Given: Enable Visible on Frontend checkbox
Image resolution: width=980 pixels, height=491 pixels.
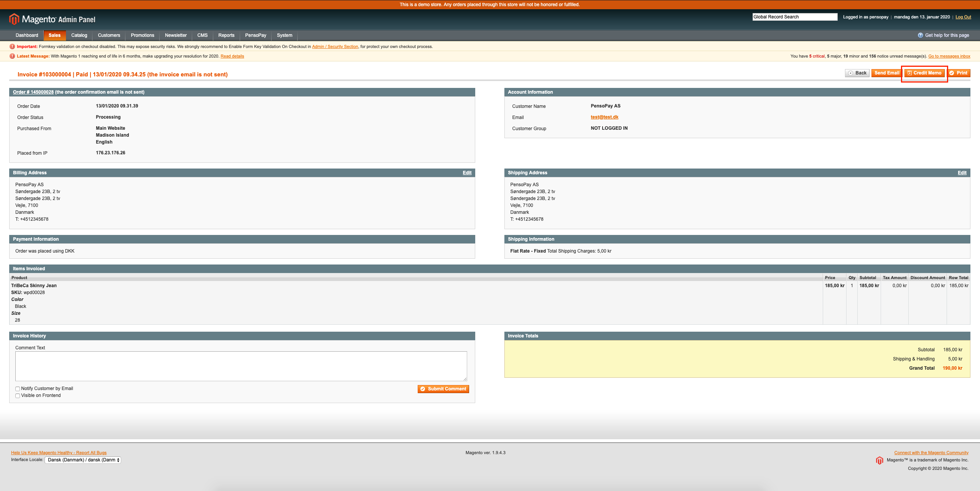Looking at the screenshot, I should [x=18, y=396].
